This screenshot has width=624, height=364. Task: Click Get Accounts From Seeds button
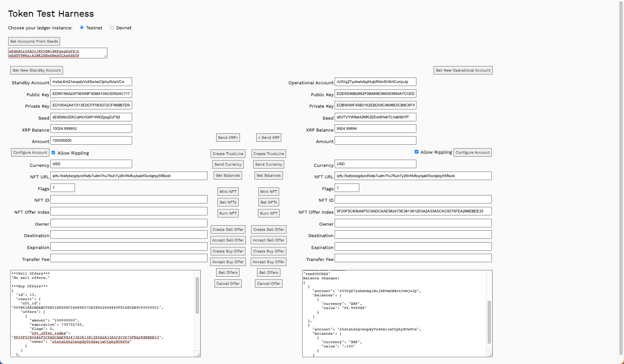pos(34,41)
